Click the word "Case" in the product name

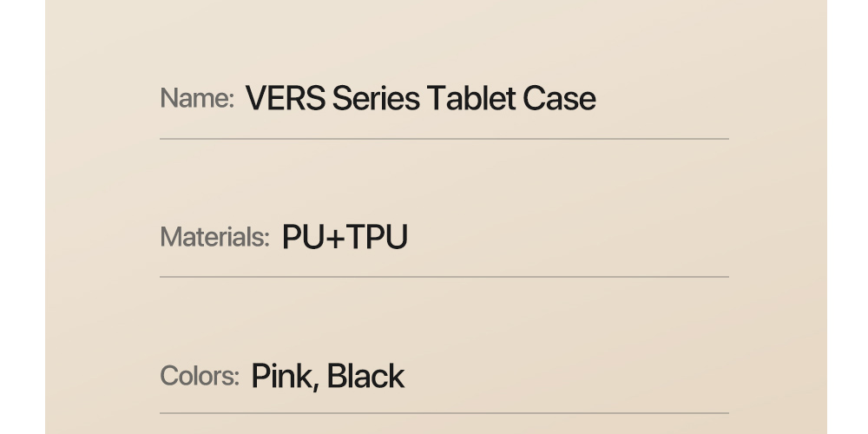click(x=559, y=99)
